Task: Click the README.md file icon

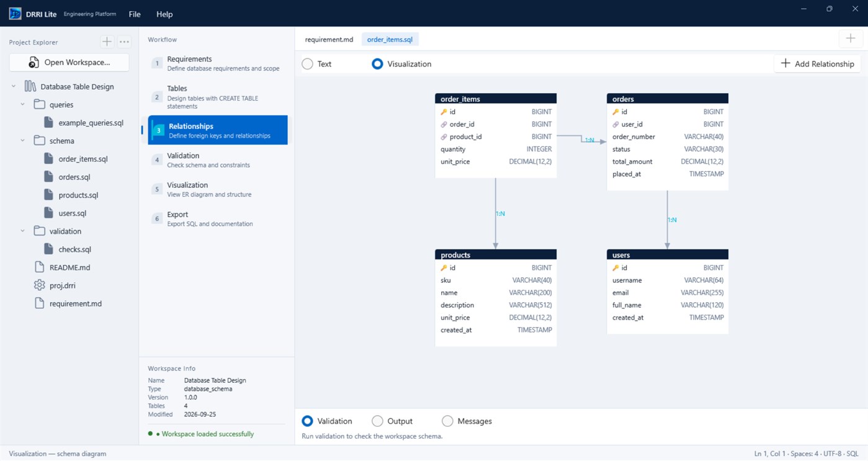Action: pyautogui.click(x=40, y=267)
